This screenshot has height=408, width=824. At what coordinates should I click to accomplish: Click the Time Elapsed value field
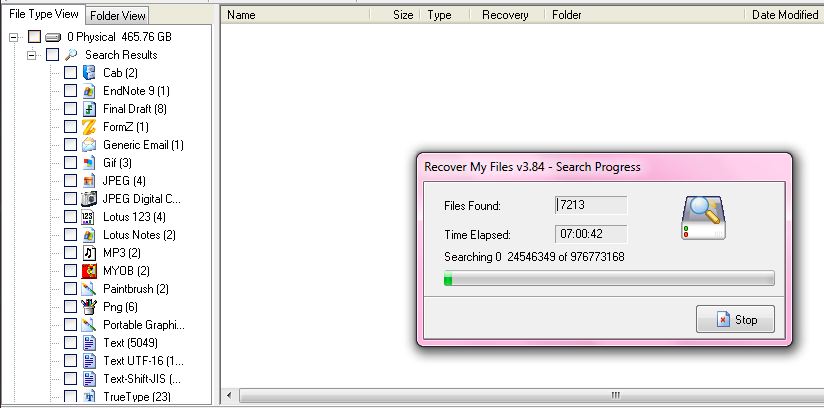point(591,234)
